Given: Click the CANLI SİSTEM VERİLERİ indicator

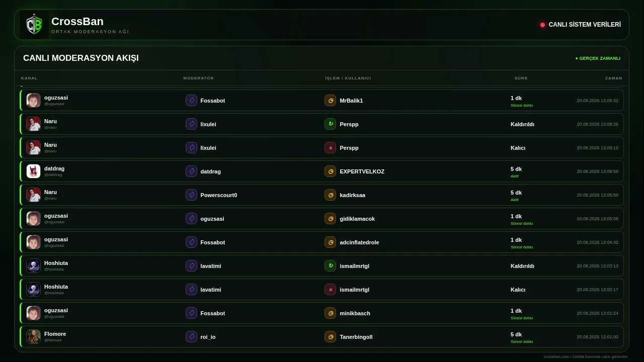Looking at the screenshot, I should tap(581, 25).
